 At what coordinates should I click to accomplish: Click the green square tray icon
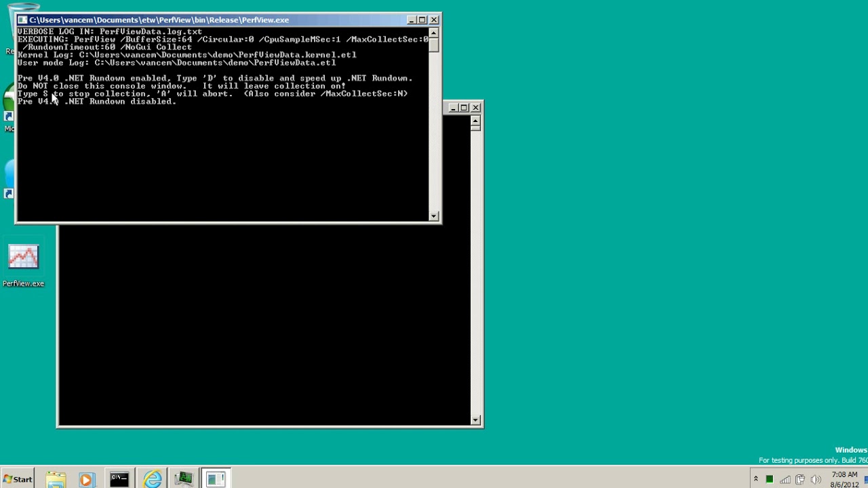click(770, 479)
